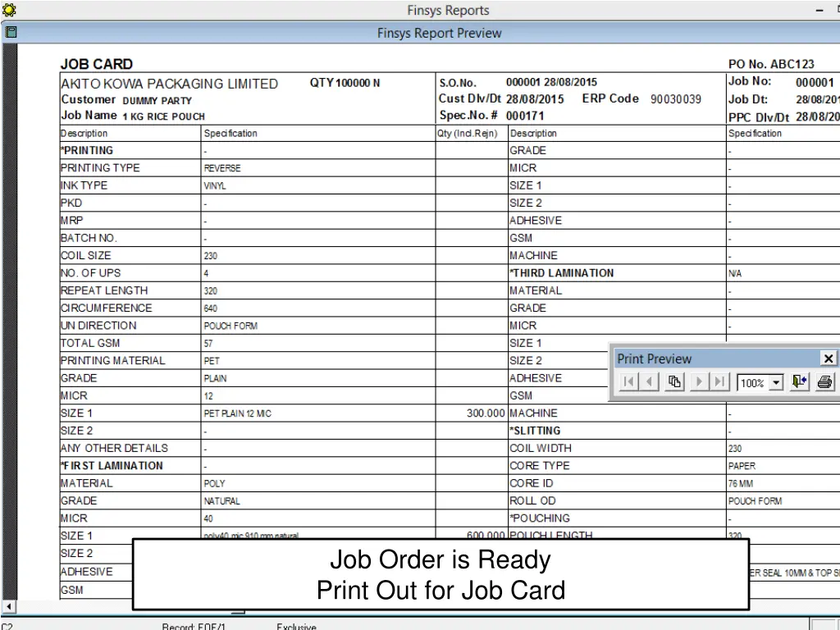Click the INK TYPE row label
Screen dimensions: 840x630
pyautogui.click(x=84, y=185)
